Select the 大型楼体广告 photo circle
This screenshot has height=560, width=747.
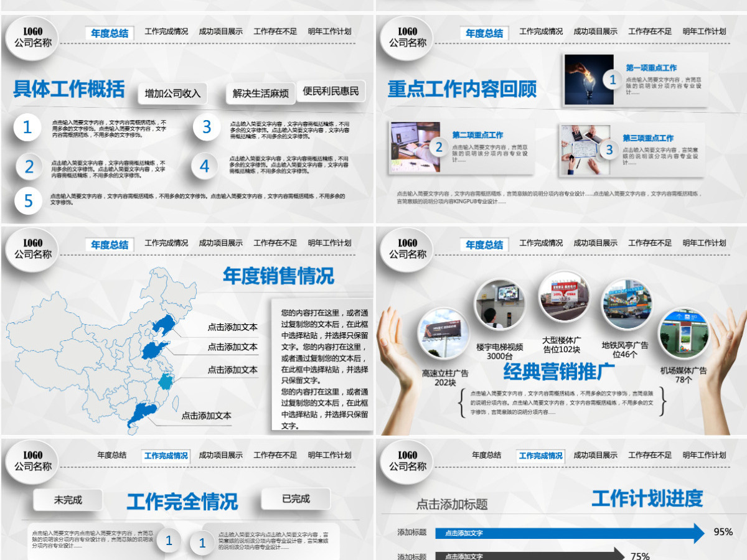click(x=564, y=296)
